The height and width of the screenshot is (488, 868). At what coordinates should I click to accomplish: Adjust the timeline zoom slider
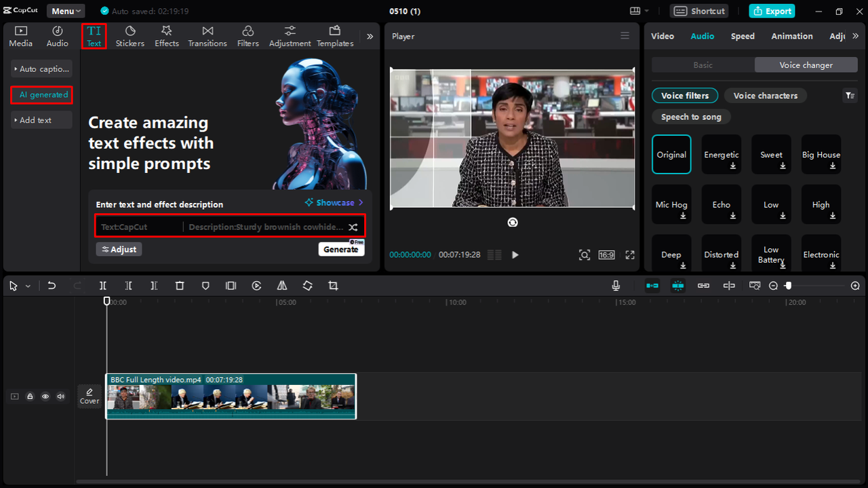788,286
